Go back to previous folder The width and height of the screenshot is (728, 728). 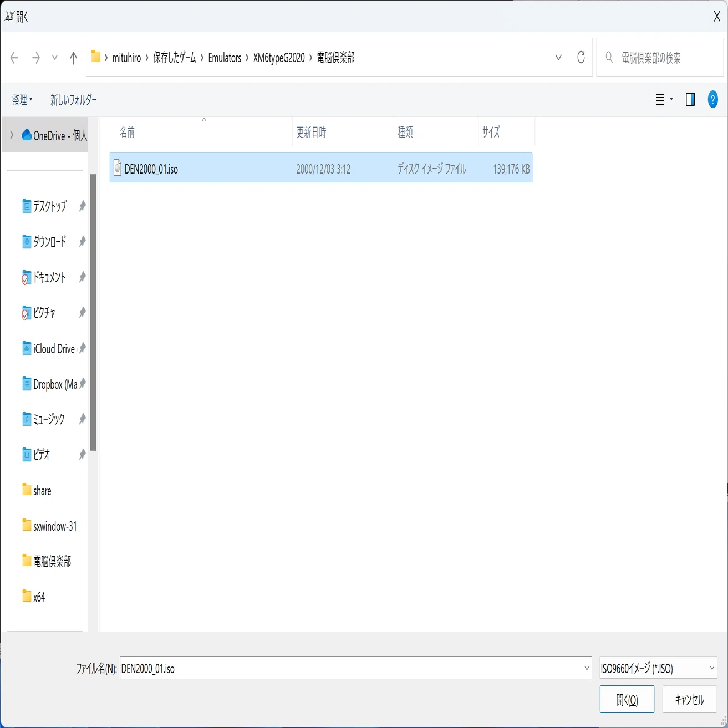pyautogui.click(x=14, y=58)
